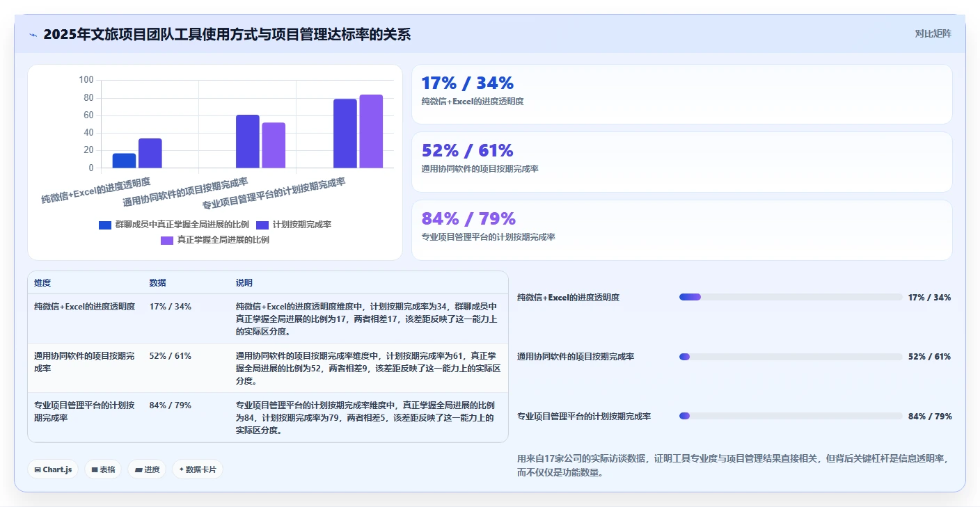The width and height of the screenshot is (980, 507).
Task: Click the shortest blue bar valued 17
Action: 124,161
